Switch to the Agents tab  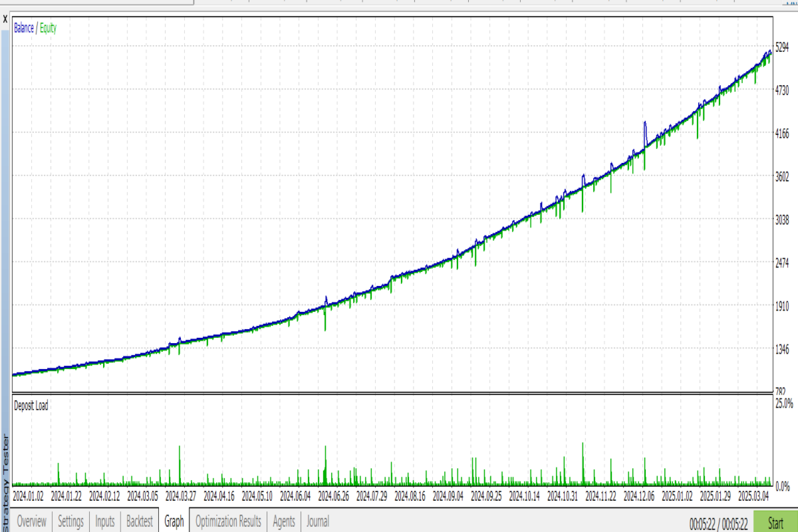coord(284,521)
